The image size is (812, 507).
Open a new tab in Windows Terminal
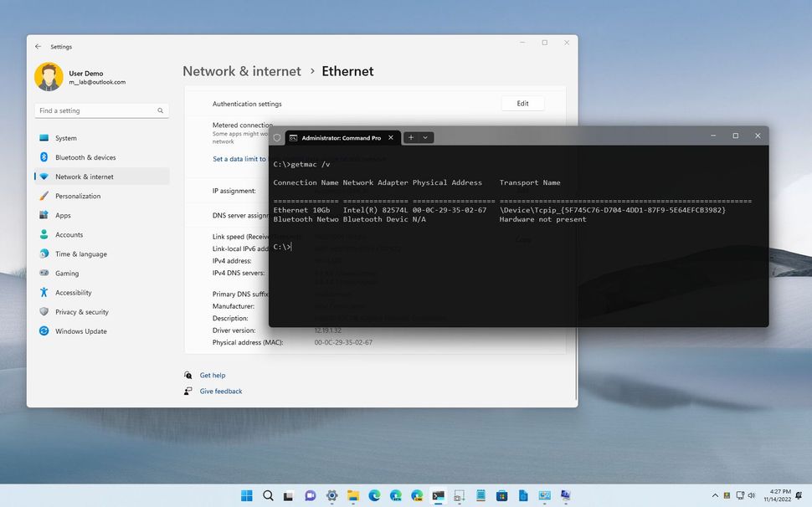[409, 137]
